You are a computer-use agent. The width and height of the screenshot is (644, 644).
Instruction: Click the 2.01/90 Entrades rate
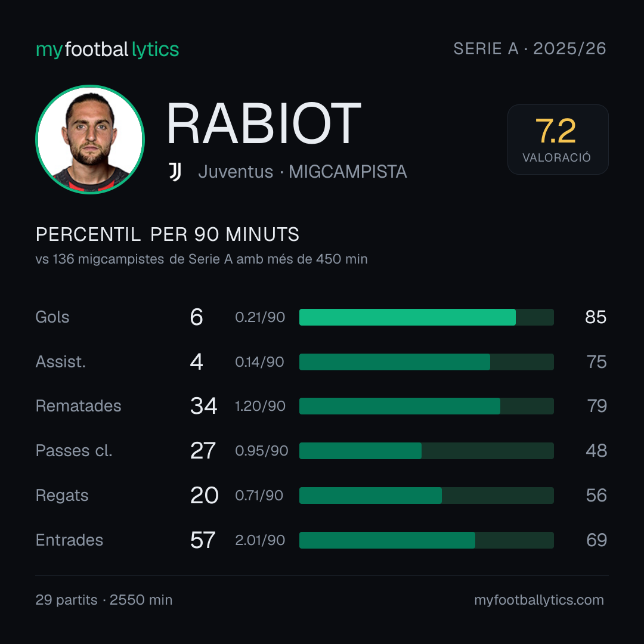[260, 540]
